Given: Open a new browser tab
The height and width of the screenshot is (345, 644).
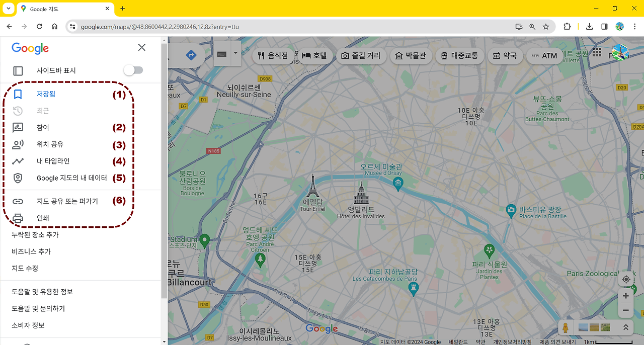Looking at the screenshot, I should (x=122, y=9).
